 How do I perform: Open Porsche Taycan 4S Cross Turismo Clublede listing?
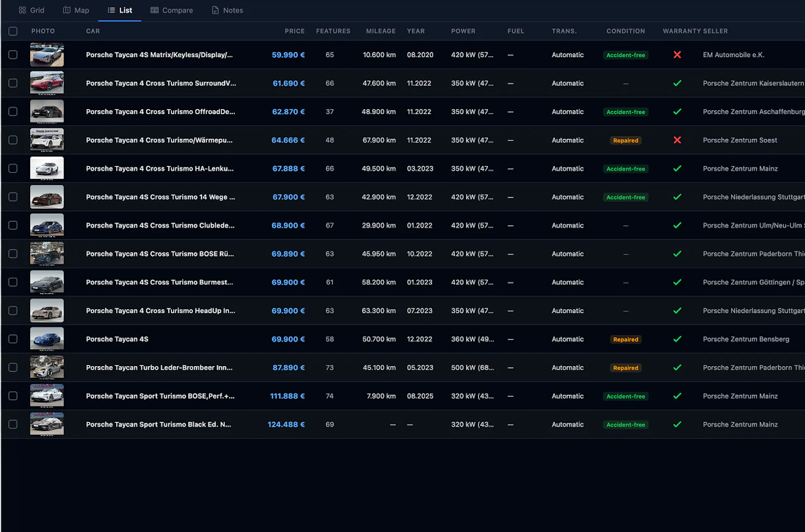point(160,225)
